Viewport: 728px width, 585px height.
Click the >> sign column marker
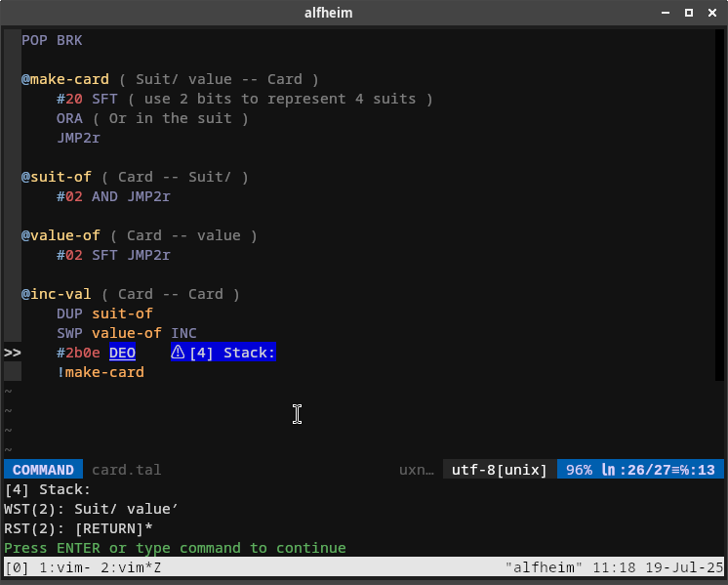(x=13, y=353)
